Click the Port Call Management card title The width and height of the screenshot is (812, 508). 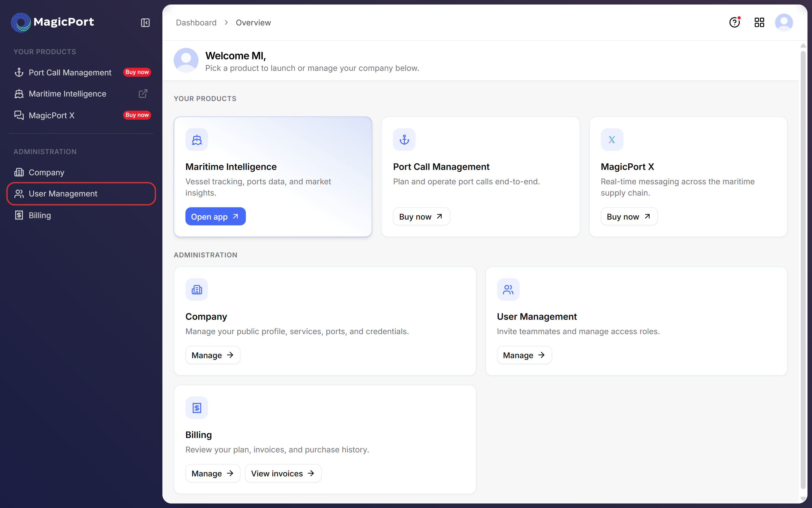click(441, 167)
